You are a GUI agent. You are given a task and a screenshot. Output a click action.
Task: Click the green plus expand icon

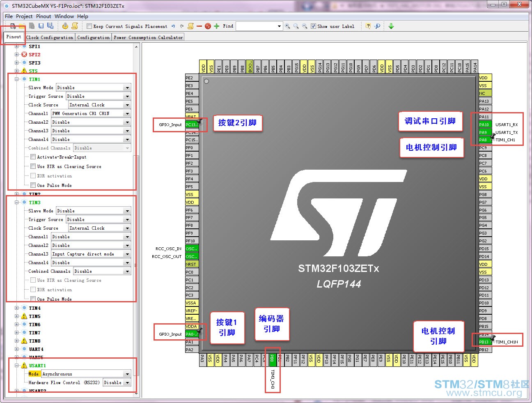(217, 26)
